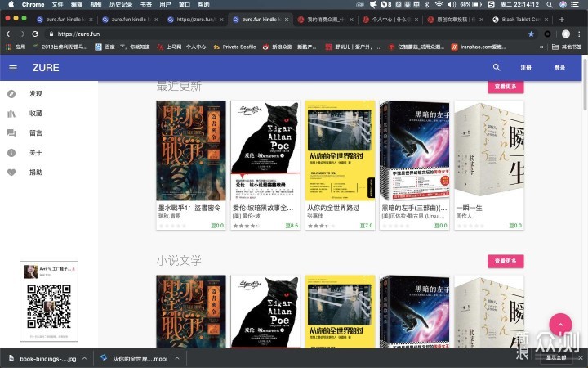Open the 书签 menu

[x=146, y=5]
